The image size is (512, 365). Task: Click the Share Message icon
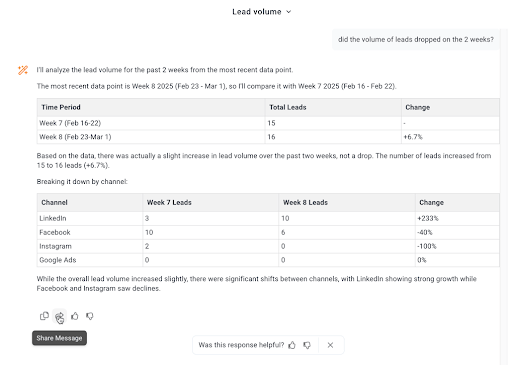(59, 316)
